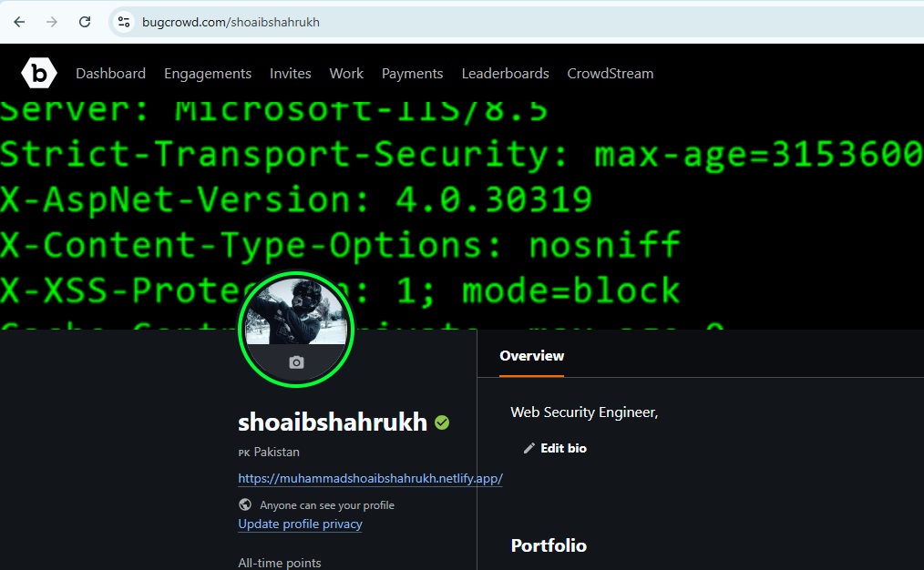Click the Bugcrowd logo icon
This screenshot has height=570, width=924.
click(x=39, y=73)
